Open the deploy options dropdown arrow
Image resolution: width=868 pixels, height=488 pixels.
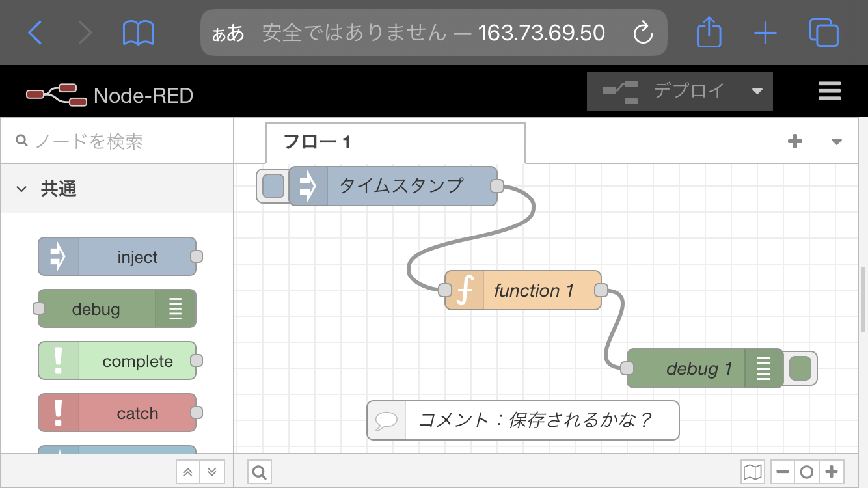(757, 91)
